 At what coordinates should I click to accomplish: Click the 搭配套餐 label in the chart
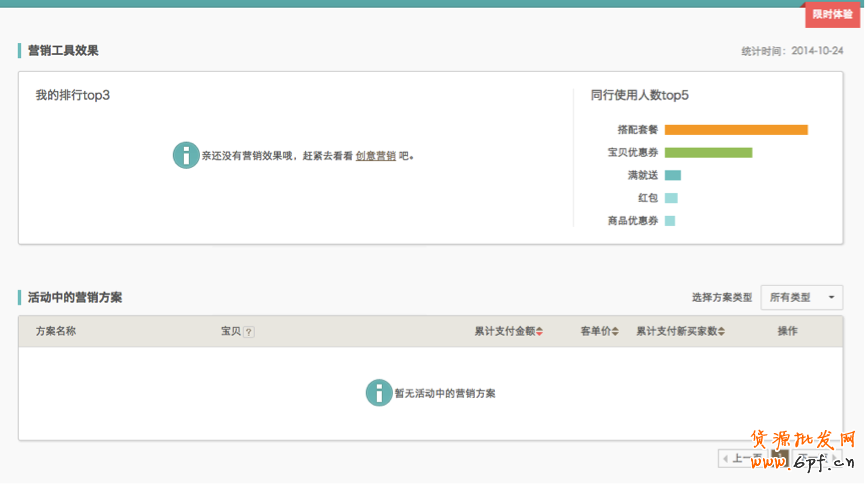click(x=638, y=130)
